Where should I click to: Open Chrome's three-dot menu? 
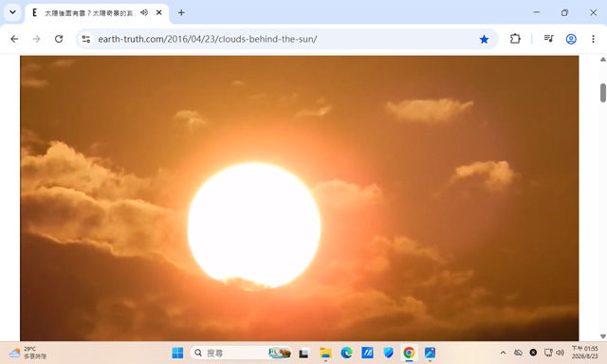[x=593, y=39]
